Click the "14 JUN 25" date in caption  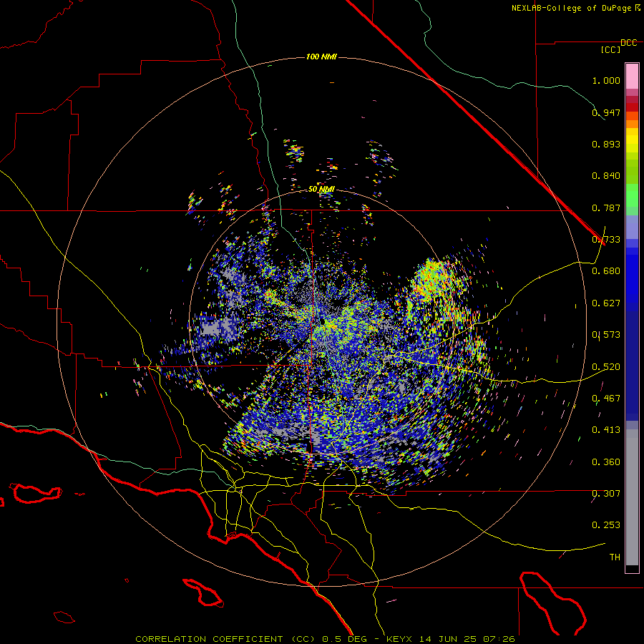pyautogui.click(x=448, y=639)
